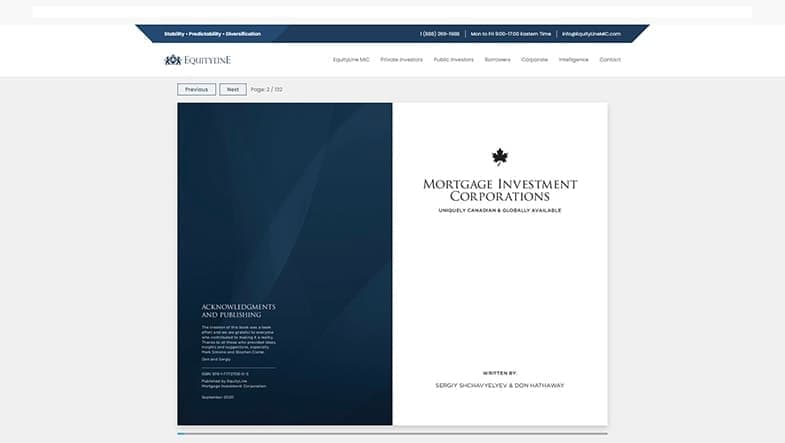Image resolution: width=785 pixels, height=443 pixels.
Task: Click the EquityLine logo
Action: click(197, 60)
